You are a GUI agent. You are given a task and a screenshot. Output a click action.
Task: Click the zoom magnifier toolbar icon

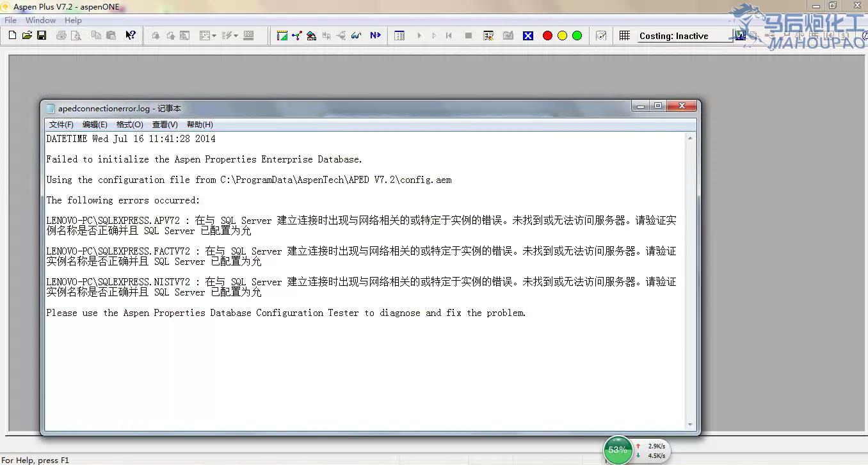pos(184,36)
